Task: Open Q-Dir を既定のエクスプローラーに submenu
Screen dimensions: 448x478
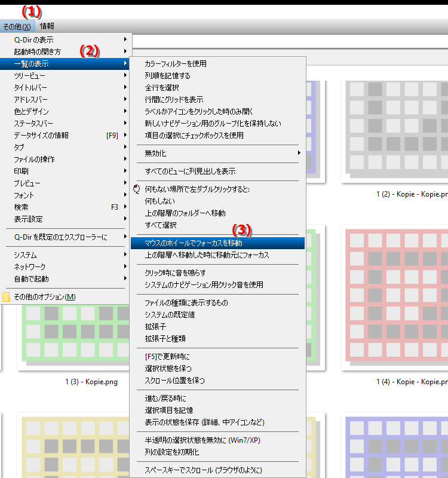Action: coord(66,237)
